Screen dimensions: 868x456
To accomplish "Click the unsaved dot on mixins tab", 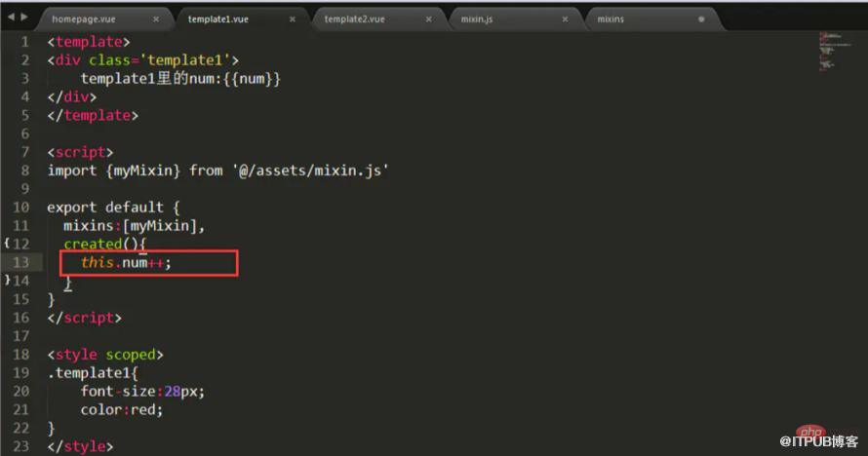I will point(701,19).
